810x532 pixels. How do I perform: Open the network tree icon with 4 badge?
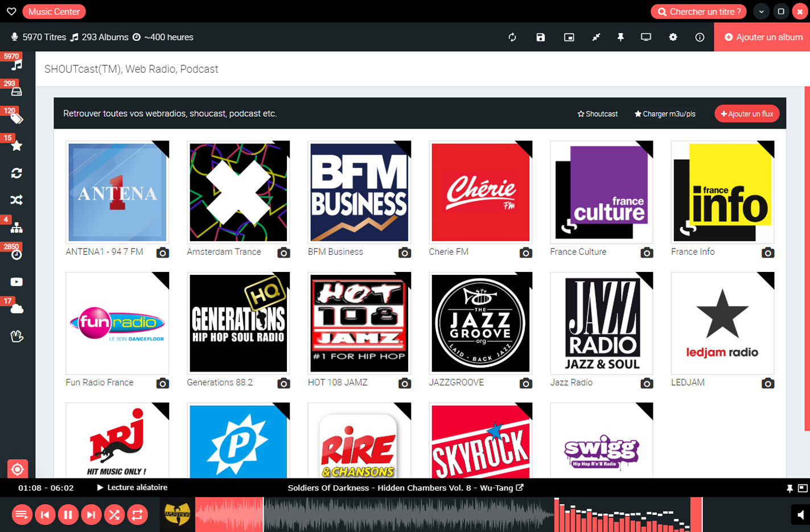[x=17, y=228]
